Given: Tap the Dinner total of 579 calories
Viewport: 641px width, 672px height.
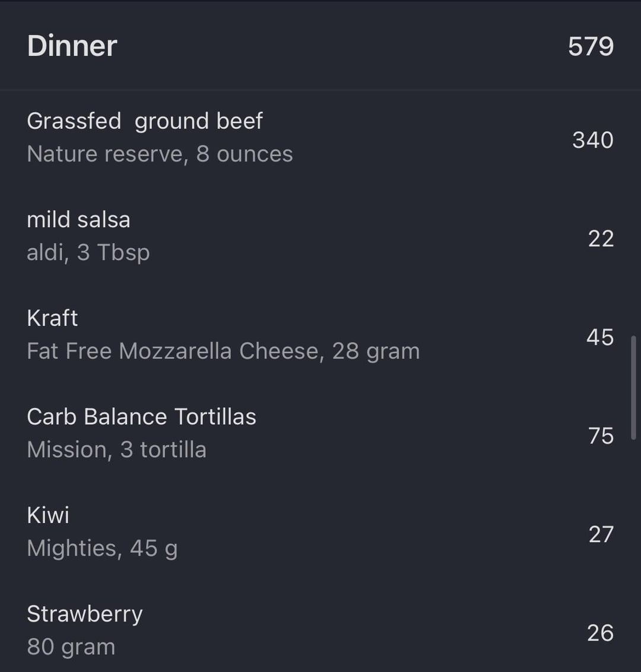Looking at the screenshot, I should 591,46.
